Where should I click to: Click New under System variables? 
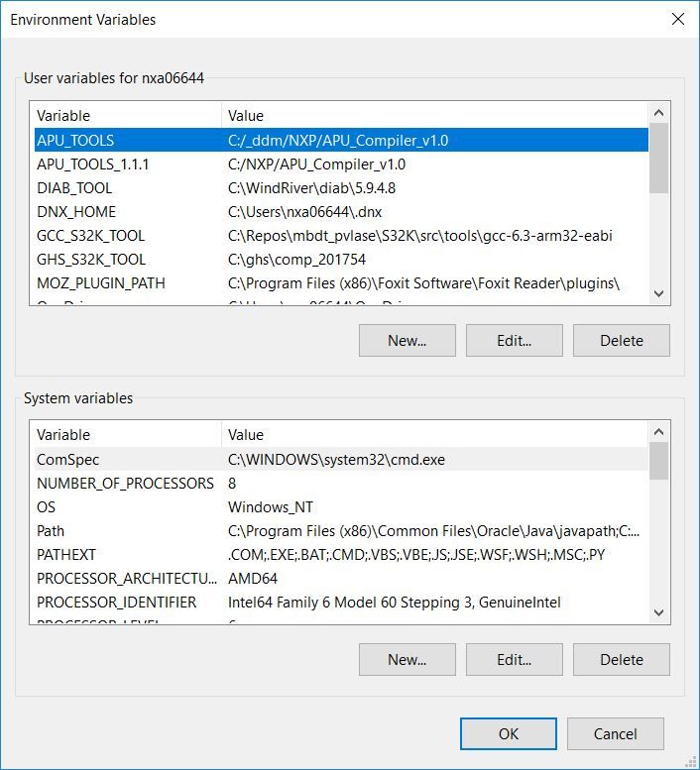(407, 659)
